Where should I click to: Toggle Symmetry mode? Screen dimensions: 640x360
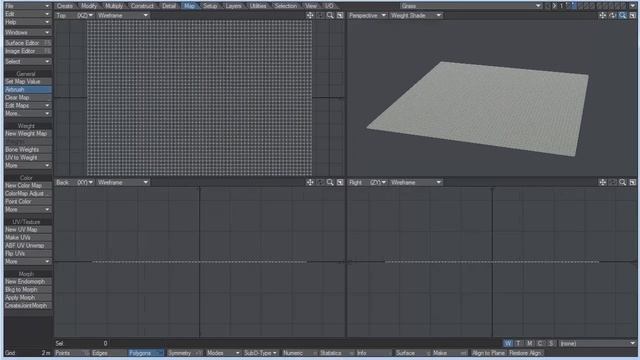[x=184, y=353]
